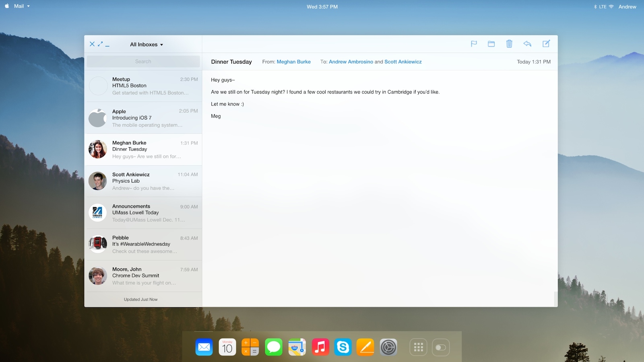Image resolution: width=644 pixels, height=362 pixels.
Task: Launch Messages from the dock
Action: [274, 346]
